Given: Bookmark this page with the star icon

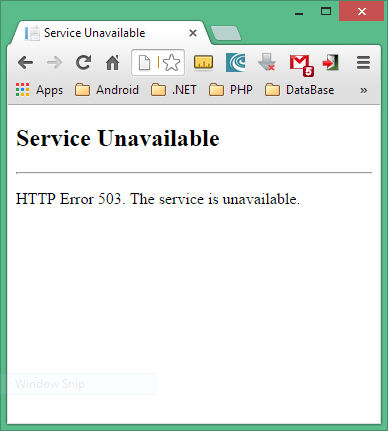Looking at the screenshot, I should pos(172,63).
